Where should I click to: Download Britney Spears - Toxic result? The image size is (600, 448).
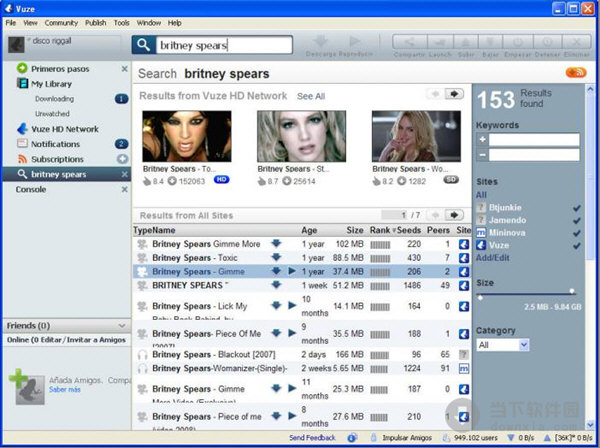(276, 257)
